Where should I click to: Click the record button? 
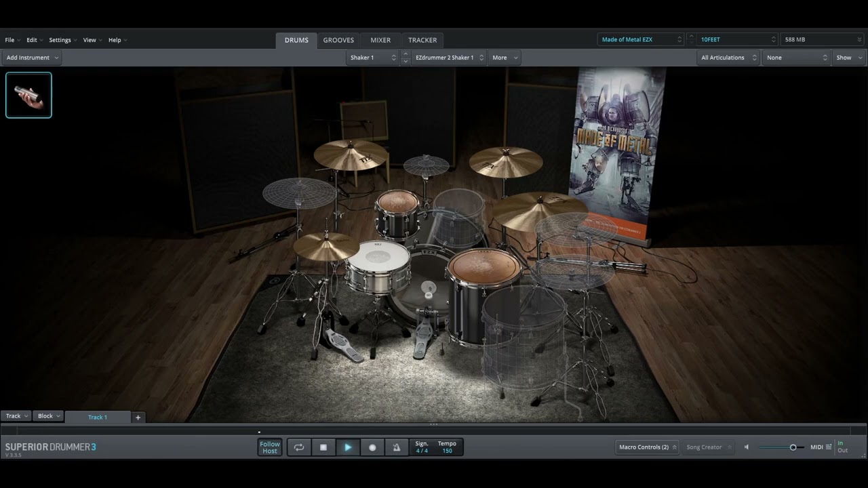click(x=372, y=447)
